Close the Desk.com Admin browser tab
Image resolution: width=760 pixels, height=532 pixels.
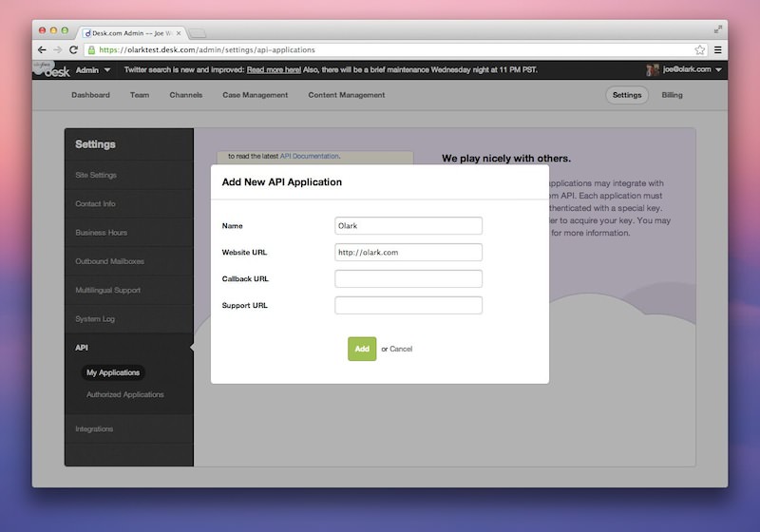click(x=179, y=32)
